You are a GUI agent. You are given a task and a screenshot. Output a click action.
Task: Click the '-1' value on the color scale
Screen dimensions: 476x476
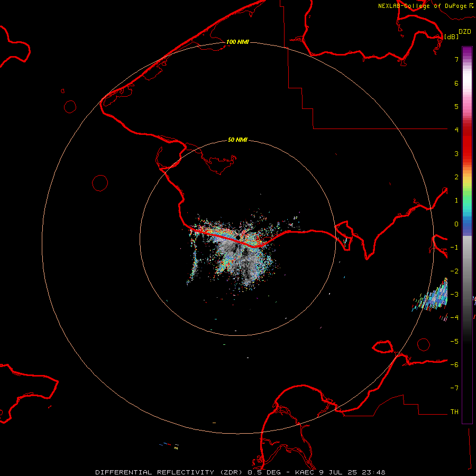pyautogui.click(x=454, y=248)
